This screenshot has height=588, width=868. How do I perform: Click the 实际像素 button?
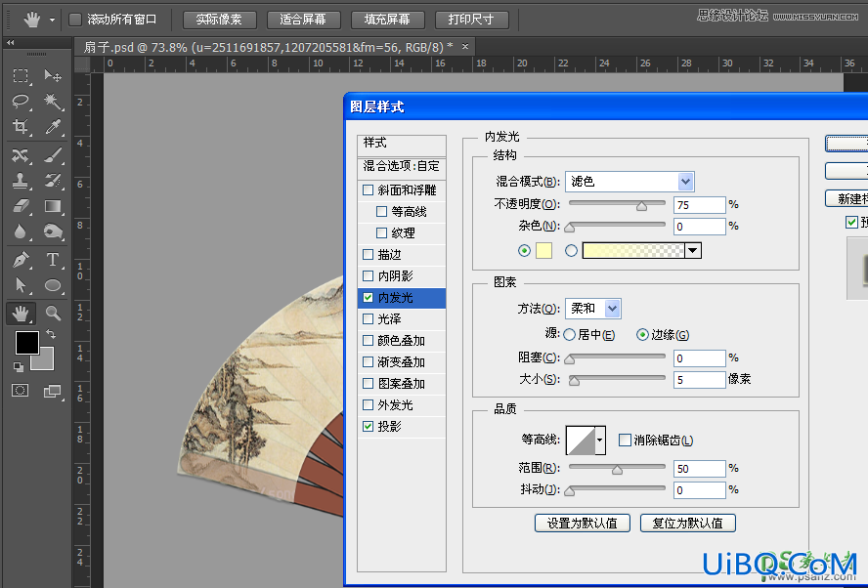(x=219, y=20)
